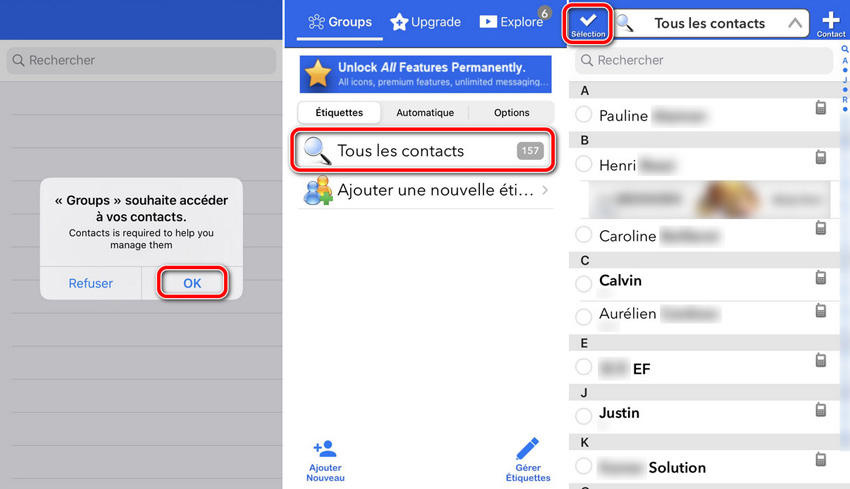Tap the phone icon on Calvin's row
850x489 pixels.
tap(821, 278)
